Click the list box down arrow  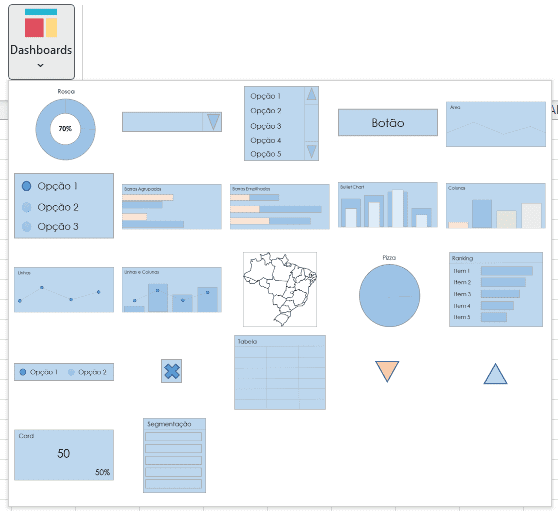point(311,151)
